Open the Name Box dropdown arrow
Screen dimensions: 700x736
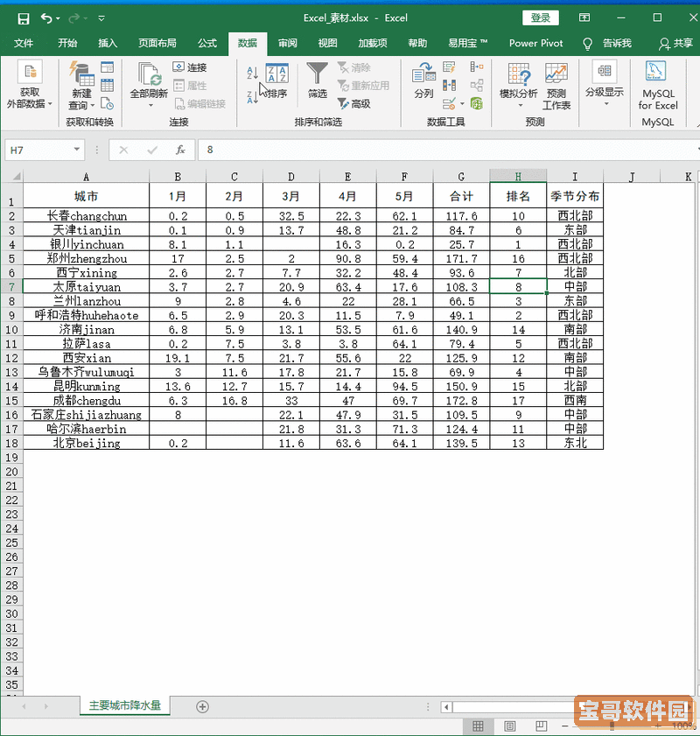click(x=76, y=150)
